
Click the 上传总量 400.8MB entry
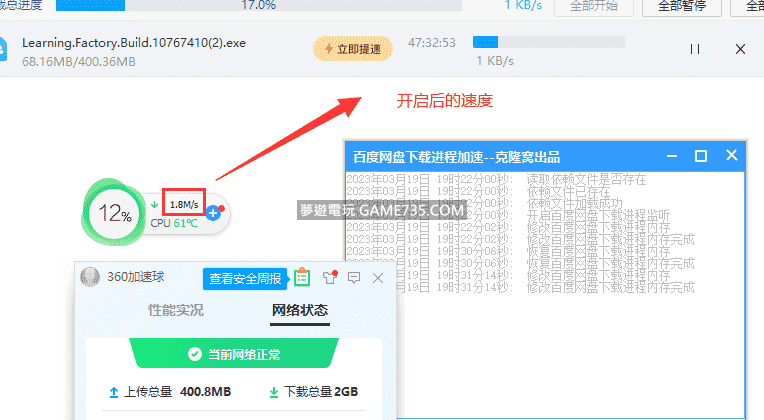[170, 392]
